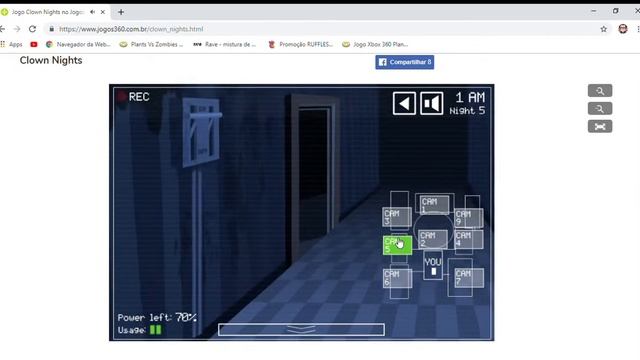Close the Jogo Clown Nights tab
Screen dimensions: 640x360
point(103,12)
